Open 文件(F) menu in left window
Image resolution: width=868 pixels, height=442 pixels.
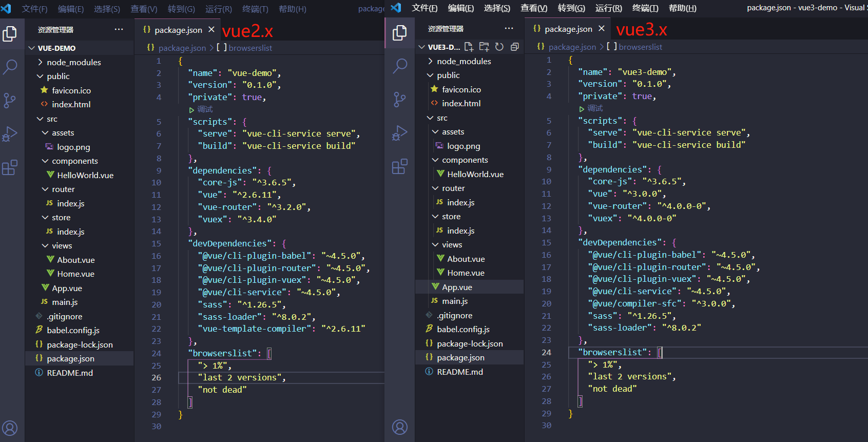pyautogui.click(x=34, y=9)
